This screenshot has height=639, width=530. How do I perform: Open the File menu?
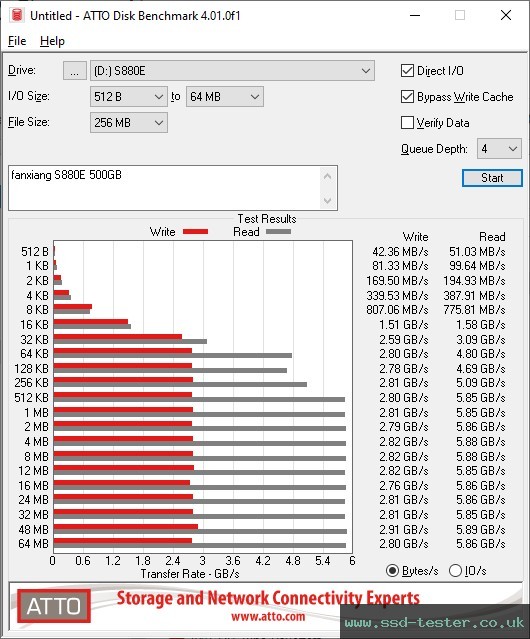17,41
